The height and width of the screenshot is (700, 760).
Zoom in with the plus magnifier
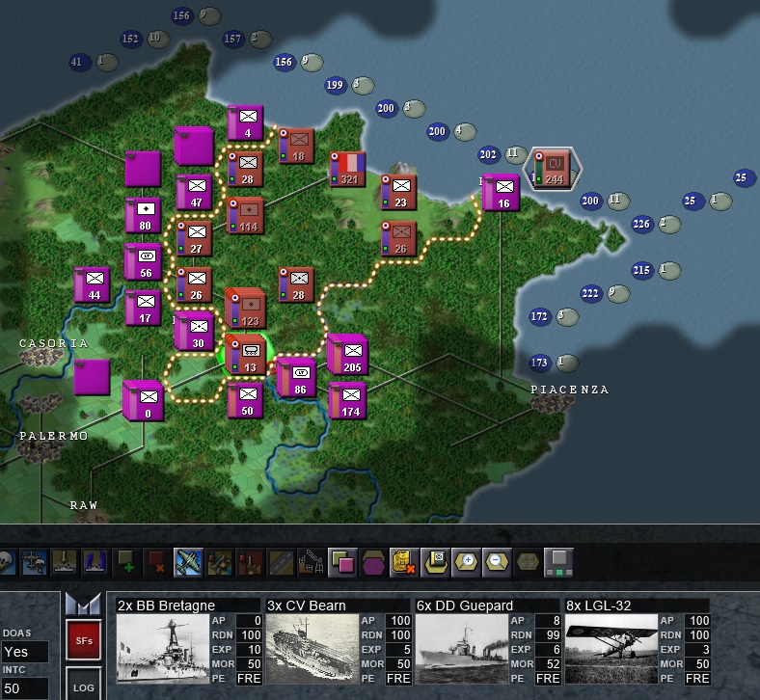466,562
